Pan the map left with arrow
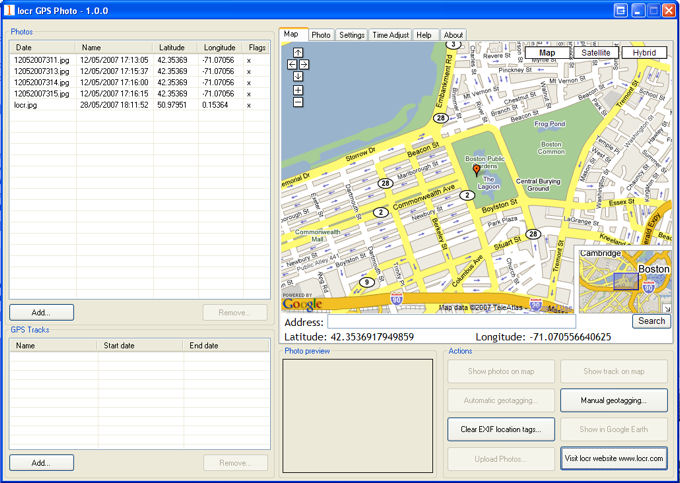Screen dimensions: 680x483 point(292,65)
